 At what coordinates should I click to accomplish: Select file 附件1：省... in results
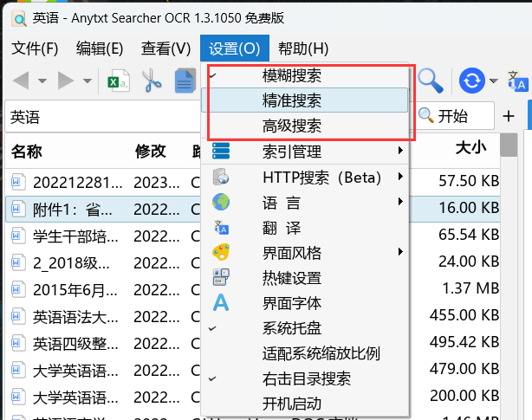[x=72, y=210]
